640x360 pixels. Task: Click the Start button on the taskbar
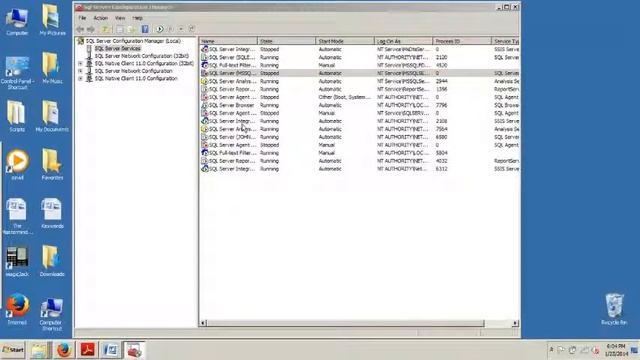coord(13,350)
